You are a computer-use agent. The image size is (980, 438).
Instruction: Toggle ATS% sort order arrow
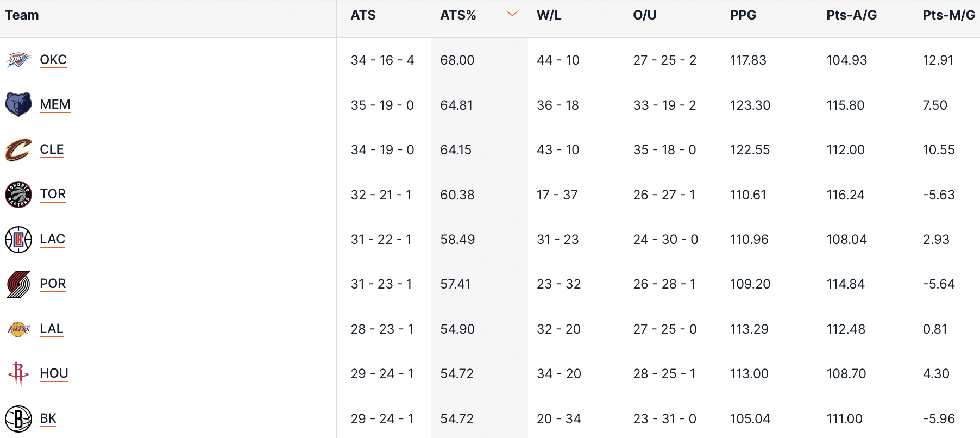coord(512,15)
